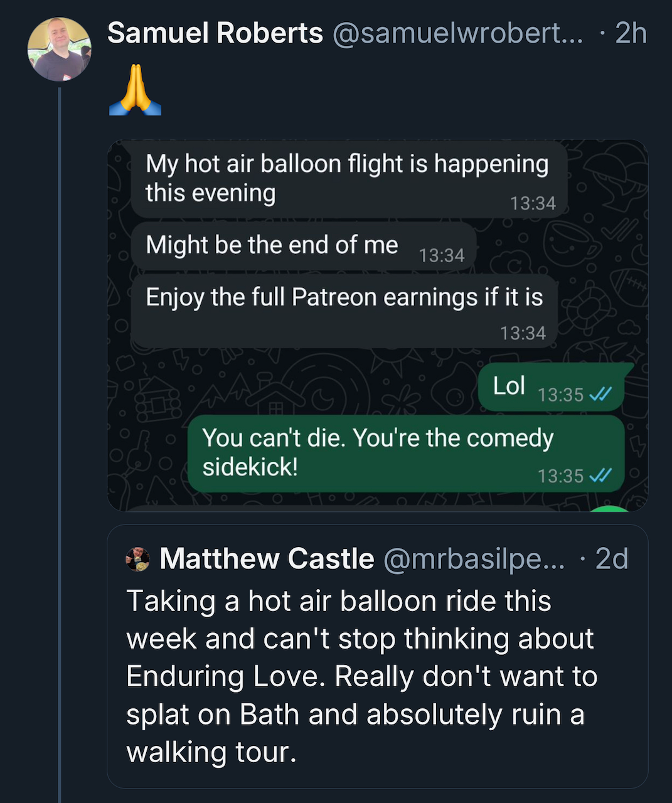This screenshot has width=672, height=803.
Task: Open the @mrbasilpe... handle
Action: [474, 558]
